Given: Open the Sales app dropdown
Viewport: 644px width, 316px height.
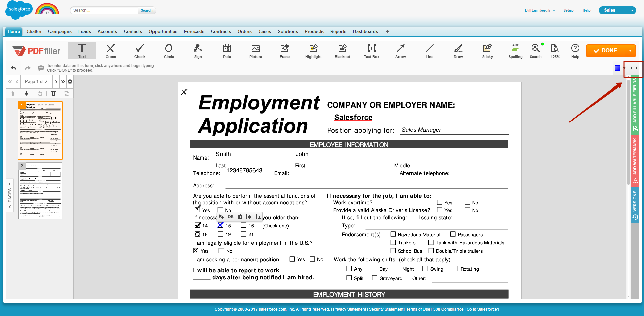Looking at the screenshot, I should (617, 10).
